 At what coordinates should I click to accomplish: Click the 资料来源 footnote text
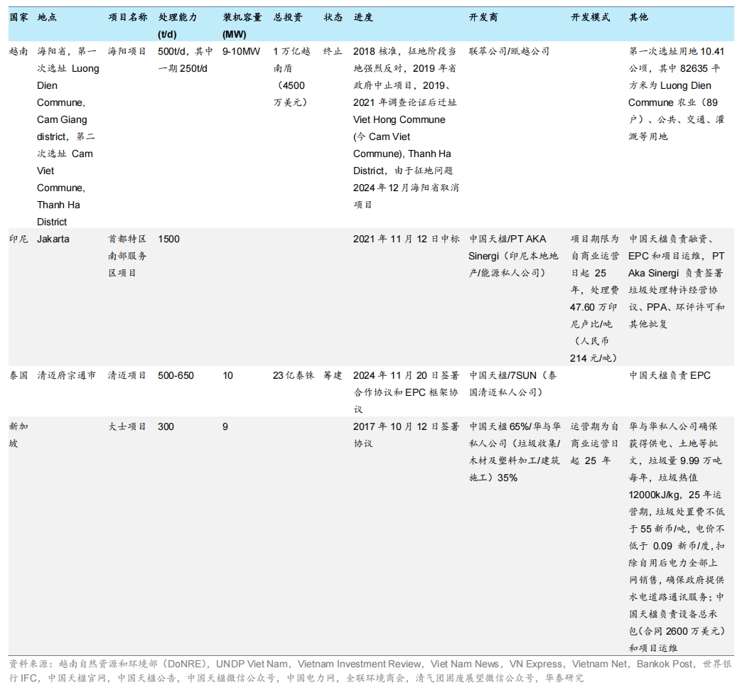(370, 670)
